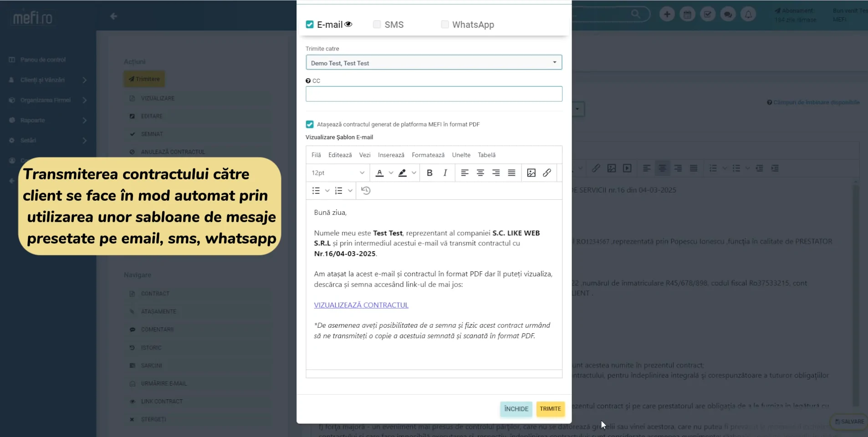Viewport: 868px width, 437px height.
Task: Open the Unelte menu
Action: coord(461,155)
